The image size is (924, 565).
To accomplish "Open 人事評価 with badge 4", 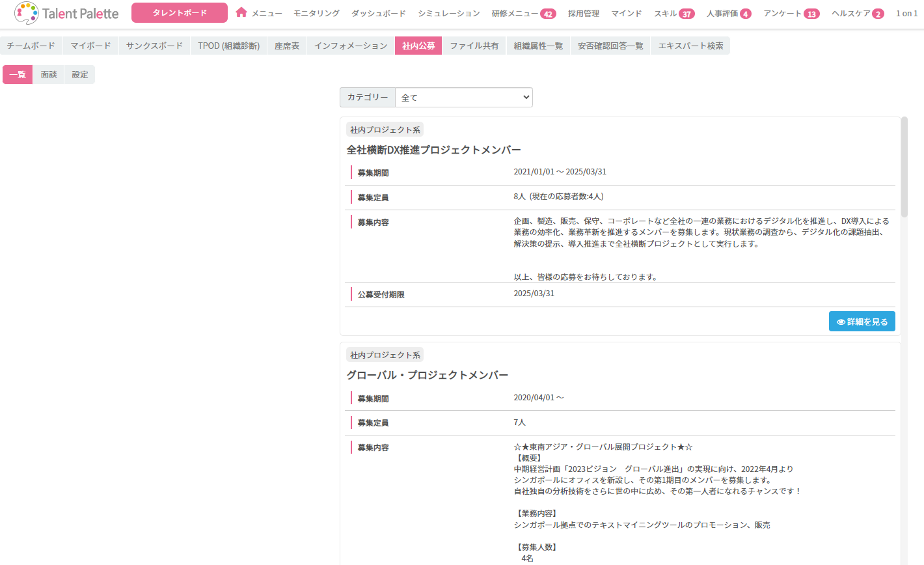I will click(x=728, y=14).
